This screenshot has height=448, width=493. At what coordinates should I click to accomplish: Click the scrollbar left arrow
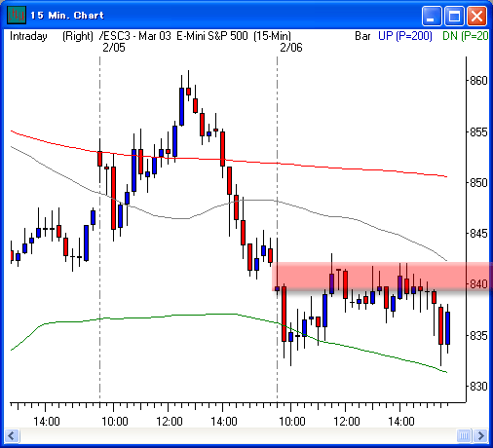click(x=12, y=435)
